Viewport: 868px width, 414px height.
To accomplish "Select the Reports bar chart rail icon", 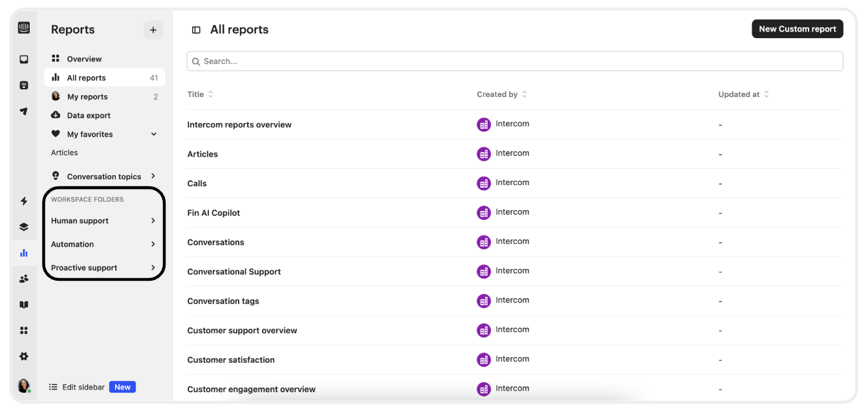I will click(x=24, y=253).
